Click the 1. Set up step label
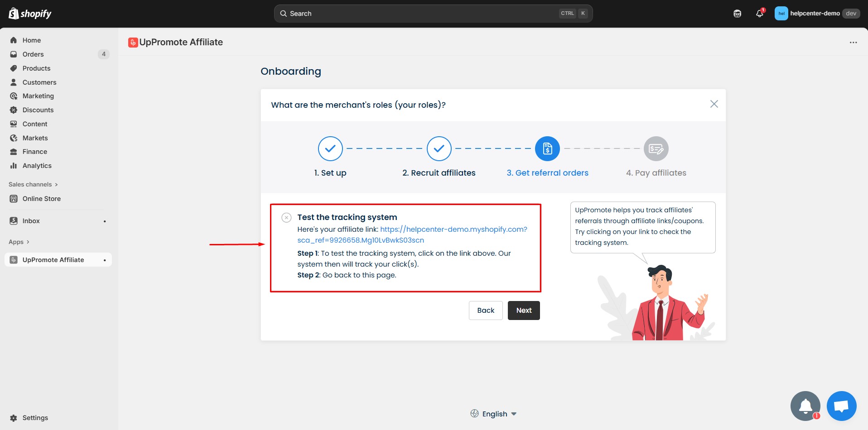The height and width of the screenshot is (430, 868). [x=330, y=173]
